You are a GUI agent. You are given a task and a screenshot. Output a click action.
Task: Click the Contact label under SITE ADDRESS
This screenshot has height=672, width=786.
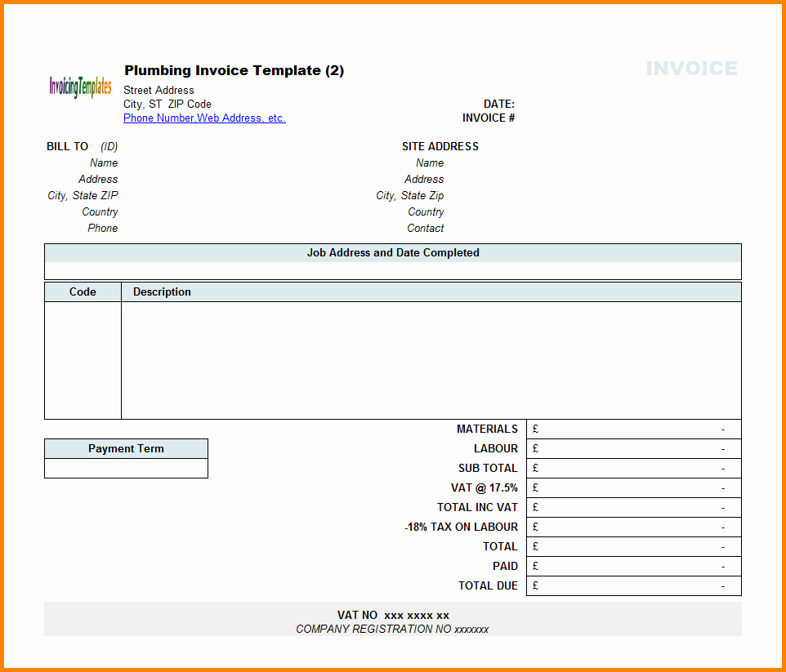pos(425,228)
